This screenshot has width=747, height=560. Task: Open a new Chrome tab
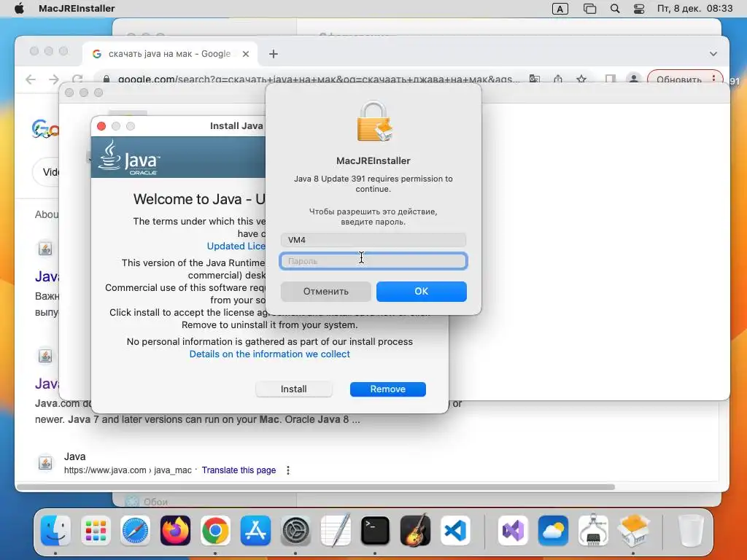point(273,54)
